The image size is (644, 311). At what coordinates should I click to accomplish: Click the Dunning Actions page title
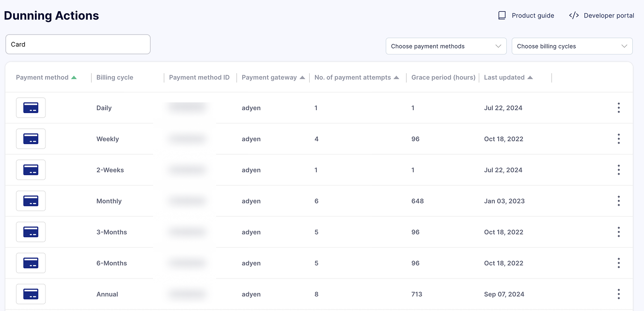51,16
